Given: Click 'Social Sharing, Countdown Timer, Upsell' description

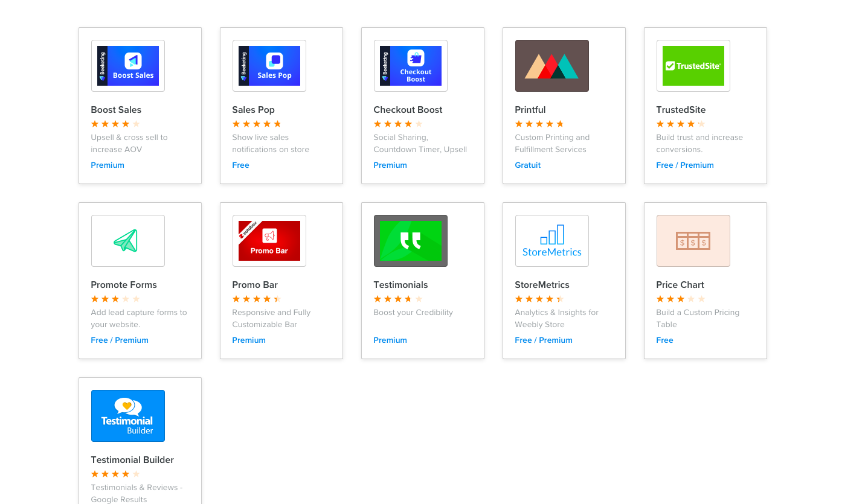Looking at the screenshot, I should coord(420,144).
